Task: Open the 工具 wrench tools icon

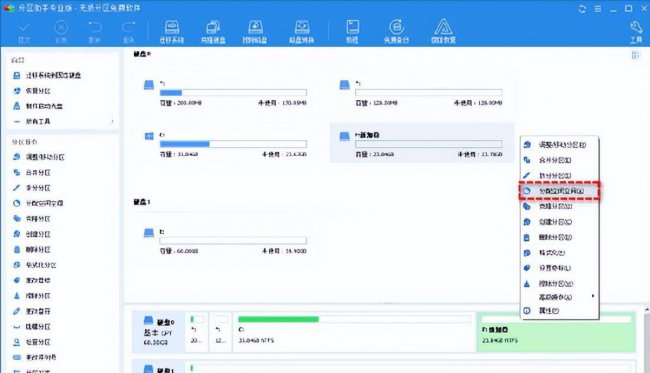Action: click(636, 32)
